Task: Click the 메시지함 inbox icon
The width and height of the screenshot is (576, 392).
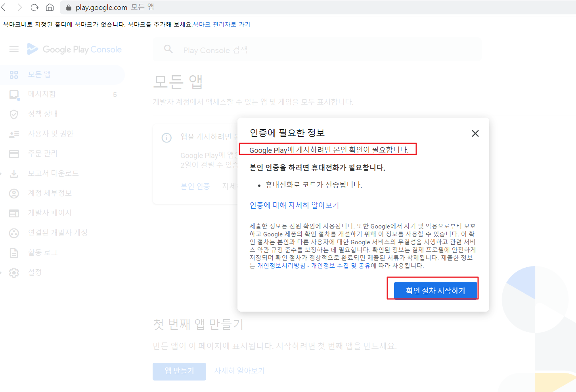Action: coord(14,95)
